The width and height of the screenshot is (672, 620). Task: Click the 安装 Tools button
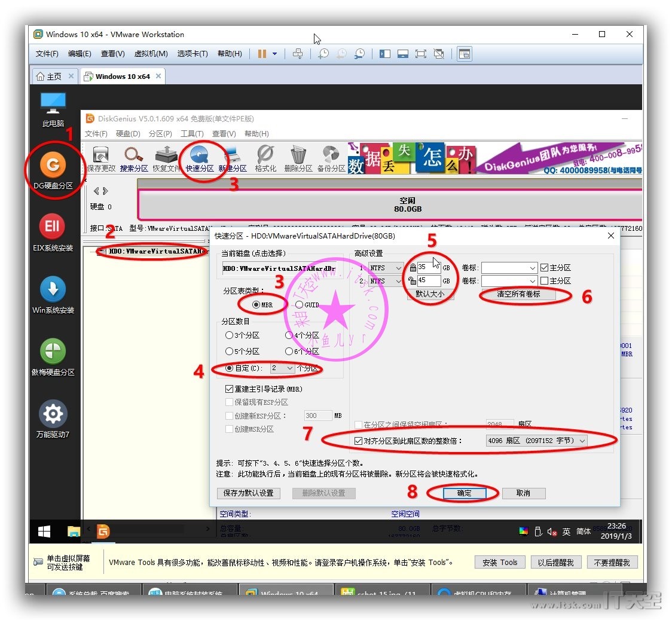coord(500,562)
